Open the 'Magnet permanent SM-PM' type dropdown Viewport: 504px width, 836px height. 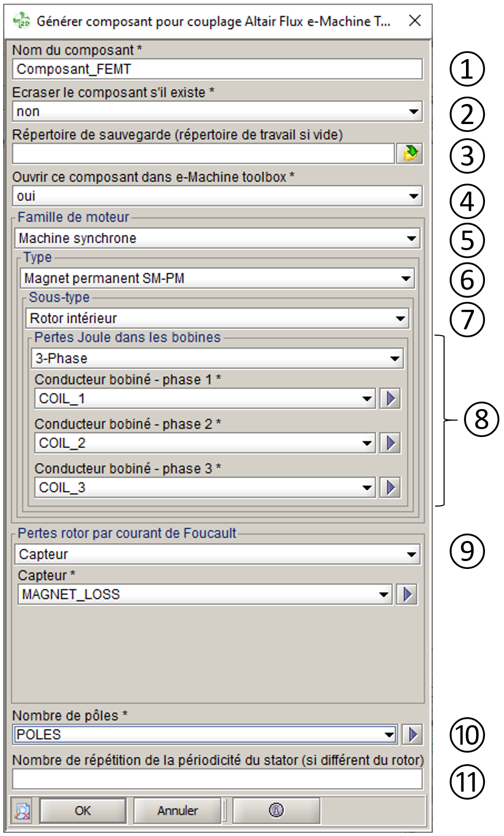click(406, 278)
